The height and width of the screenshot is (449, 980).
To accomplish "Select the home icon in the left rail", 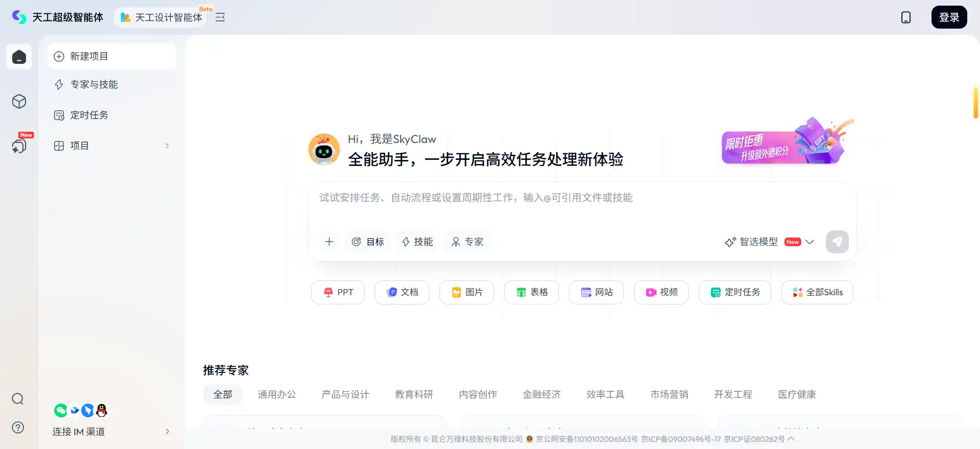I will coord(19,57).
